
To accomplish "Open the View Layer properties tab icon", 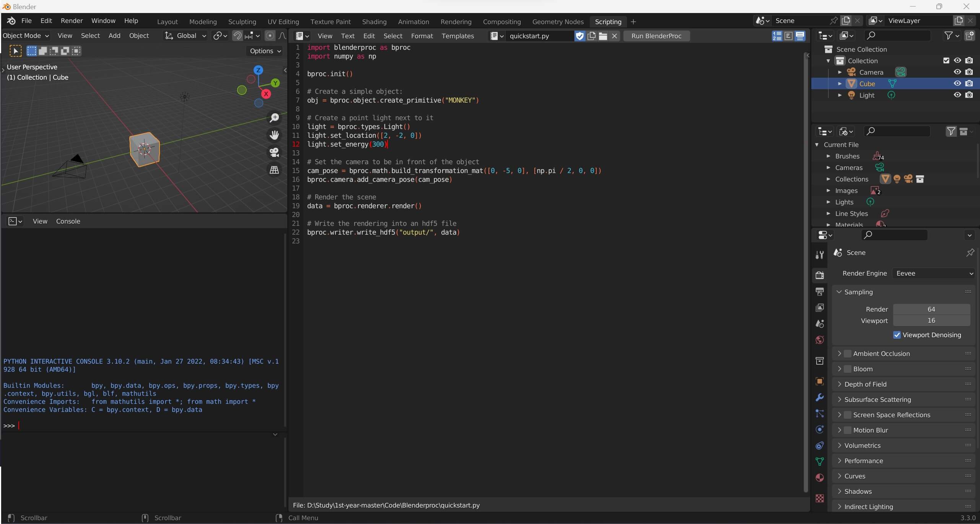I will click(819, 308).
